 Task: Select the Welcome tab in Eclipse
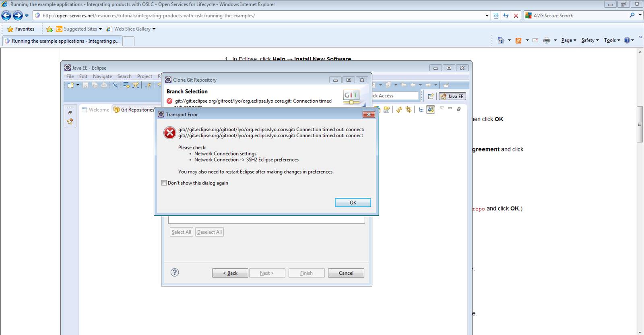(x=95, y=110)
